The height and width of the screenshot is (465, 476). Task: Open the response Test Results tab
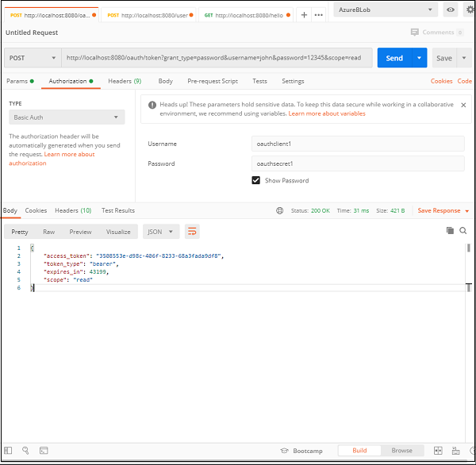click(118, 210)
